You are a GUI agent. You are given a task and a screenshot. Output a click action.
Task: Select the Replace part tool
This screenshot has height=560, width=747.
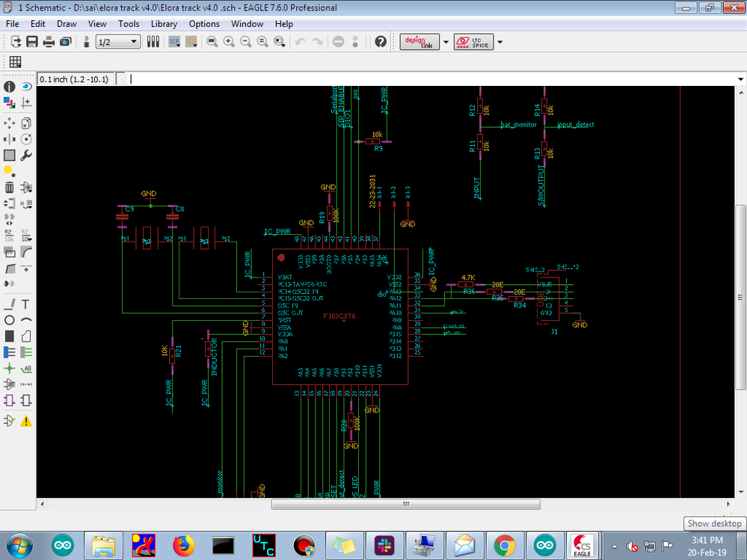pos(26,203)
